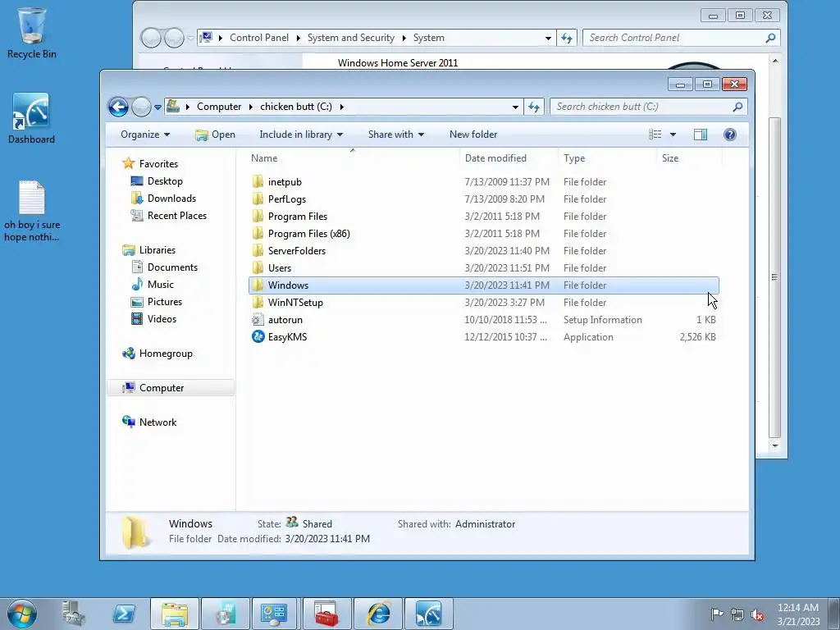Viewport: 840px width, 630px height.
Task: Open Action Center flag in system tray
Action: pyautogui.click(x=717, y=614)
